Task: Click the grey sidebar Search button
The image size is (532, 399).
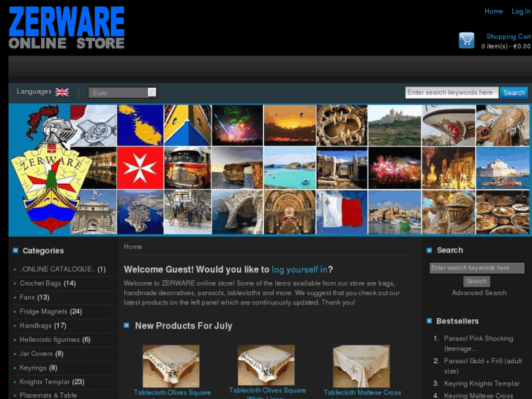Action: tap(476, 281)
